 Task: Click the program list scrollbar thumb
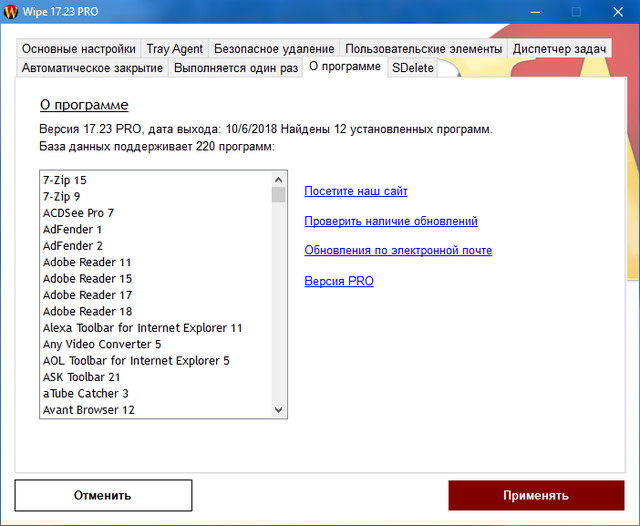pos(278,195)
